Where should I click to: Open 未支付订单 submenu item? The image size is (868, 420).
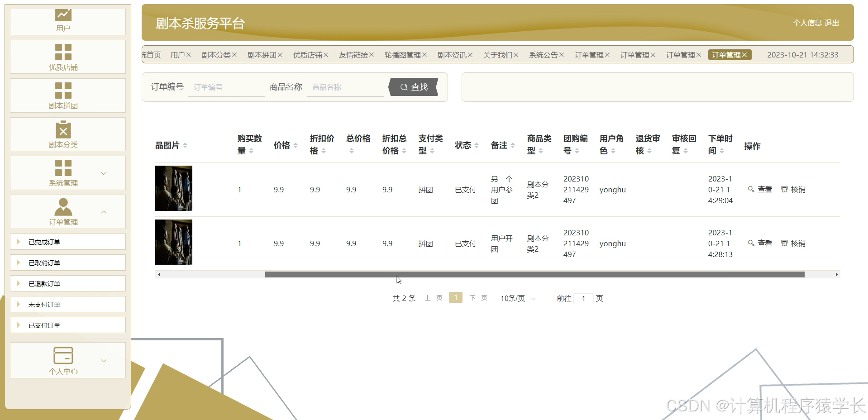pyautogui.click(x=68, y=305)
